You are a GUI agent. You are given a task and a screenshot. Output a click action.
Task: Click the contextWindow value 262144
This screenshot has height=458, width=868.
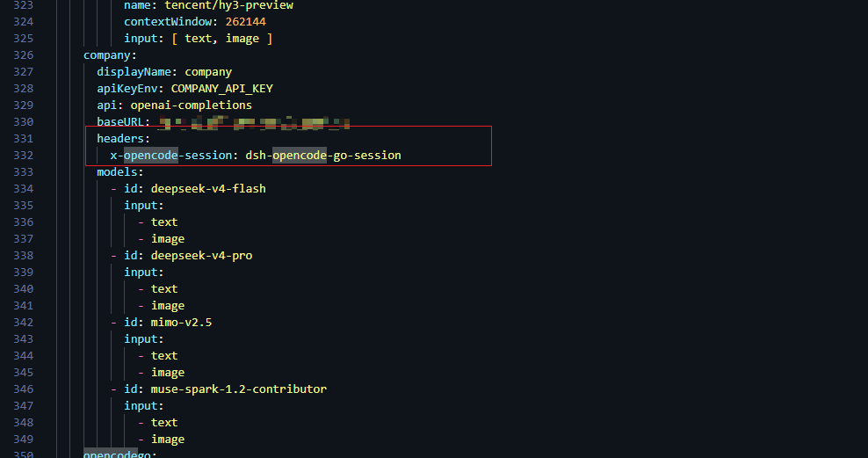click(x=245, y=22)
